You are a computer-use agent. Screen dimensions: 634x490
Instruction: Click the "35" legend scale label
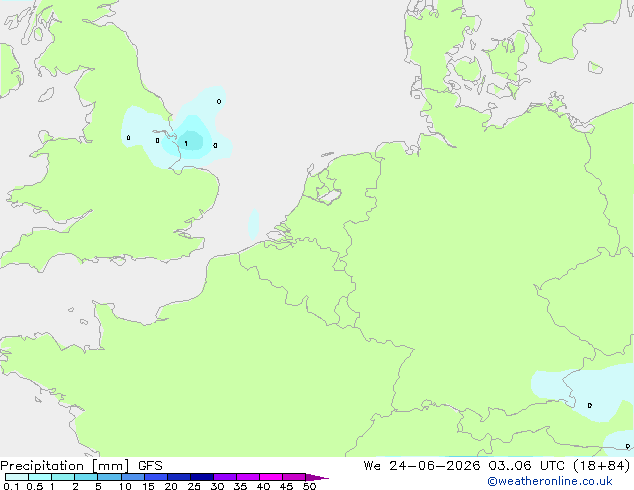[240, 486]
